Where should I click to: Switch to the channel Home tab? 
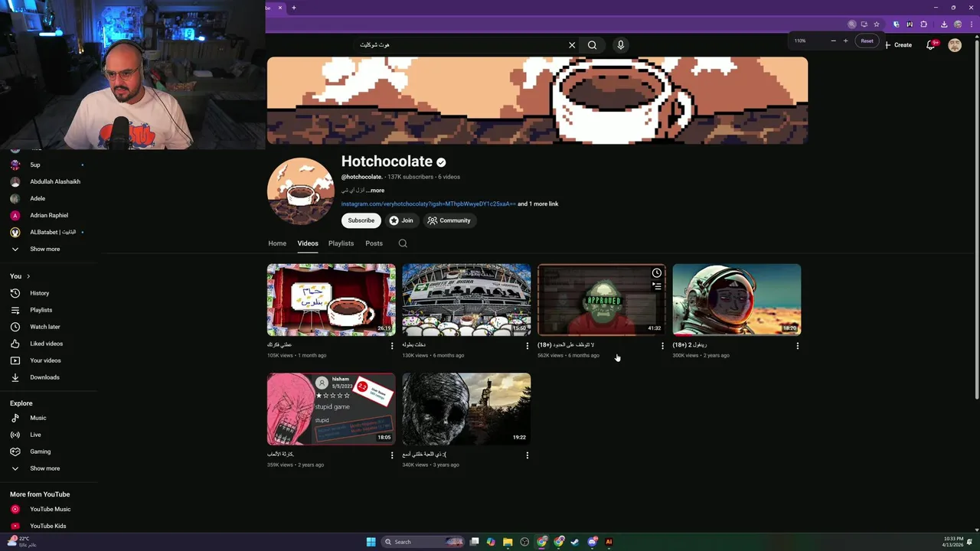pos(277,243)
